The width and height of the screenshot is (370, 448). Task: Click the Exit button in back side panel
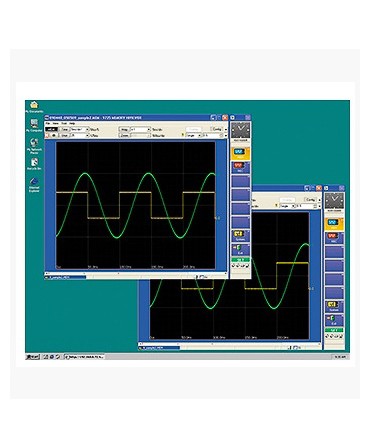coord(334,320)
